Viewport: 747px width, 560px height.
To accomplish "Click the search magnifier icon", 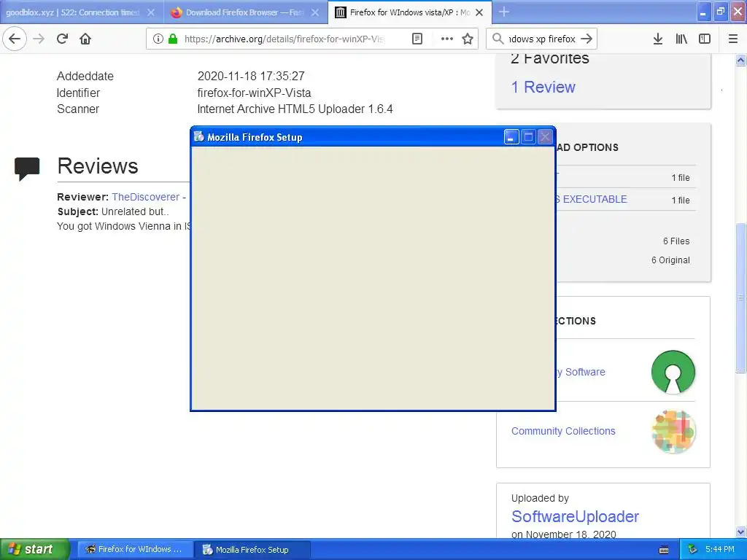I will 498,39.
